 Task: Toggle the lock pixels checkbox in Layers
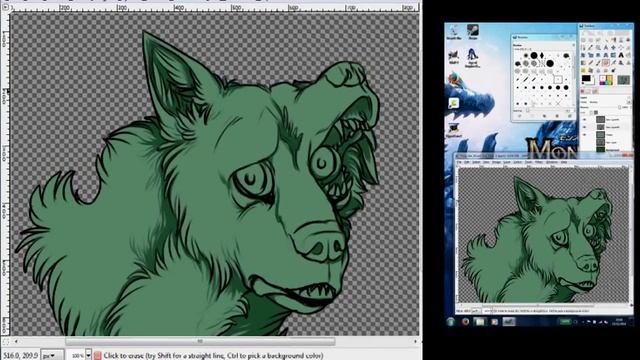coord(591,112)
